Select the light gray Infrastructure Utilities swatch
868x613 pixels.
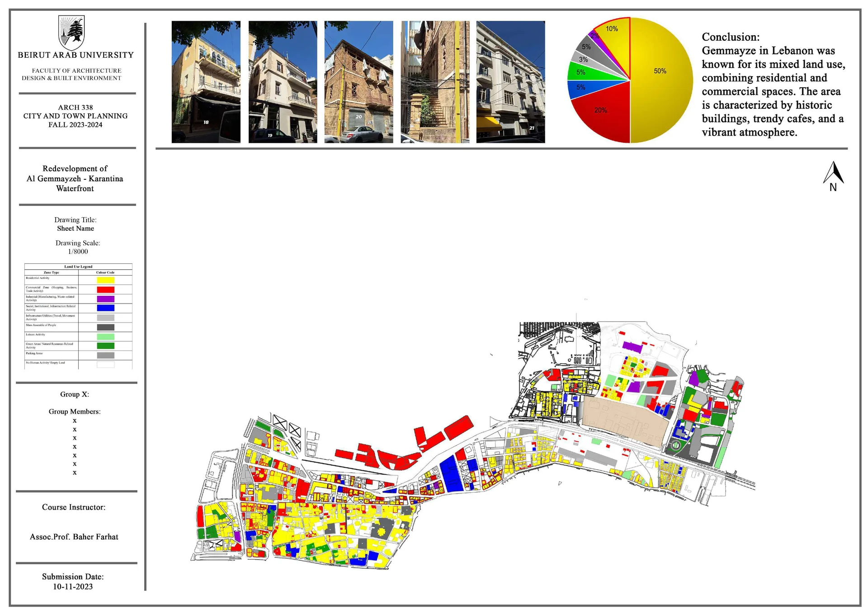(105, 318)
